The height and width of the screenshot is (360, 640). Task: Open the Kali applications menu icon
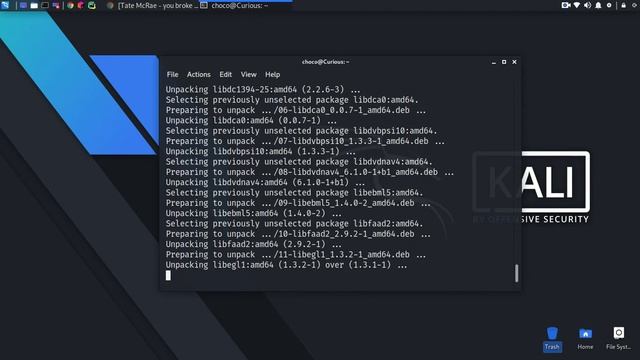coord(4,5)
